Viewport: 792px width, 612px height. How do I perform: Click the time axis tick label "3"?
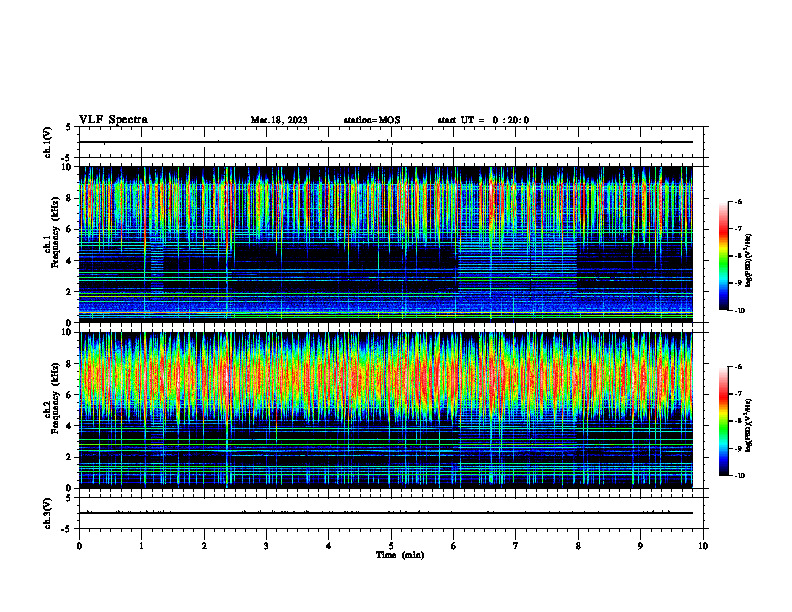tap(266, 546)
